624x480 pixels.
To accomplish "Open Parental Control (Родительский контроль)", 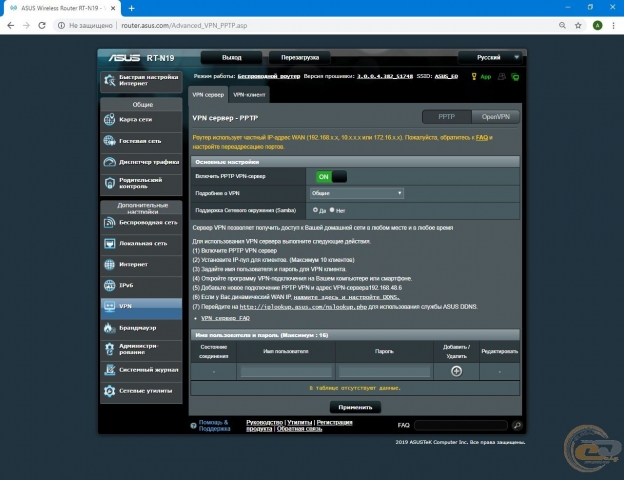I will click(141, 183).
